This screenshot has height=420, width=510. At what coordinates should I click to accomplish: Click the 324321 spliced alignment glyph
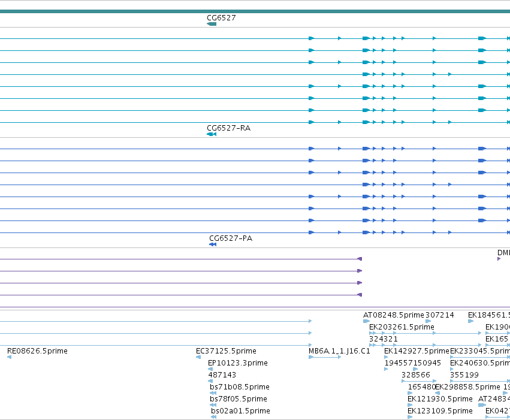coord(425,345)
